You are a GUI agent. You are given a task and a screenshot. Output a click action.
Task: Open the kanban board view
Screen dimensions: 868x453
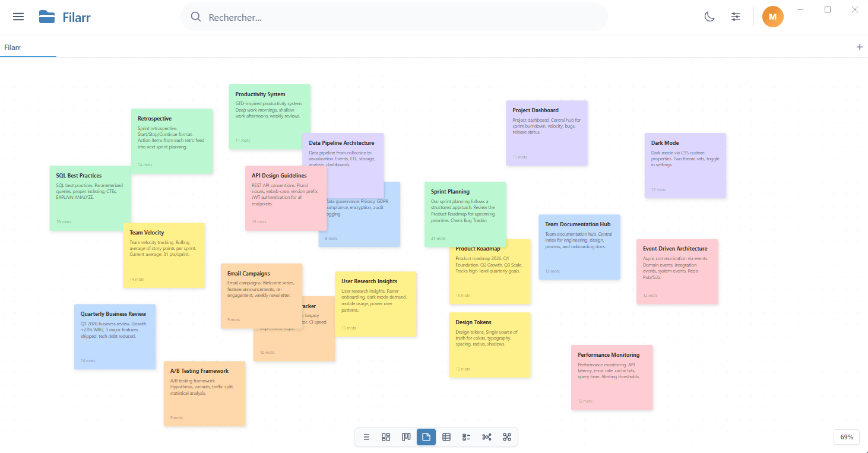click(406, 437)
